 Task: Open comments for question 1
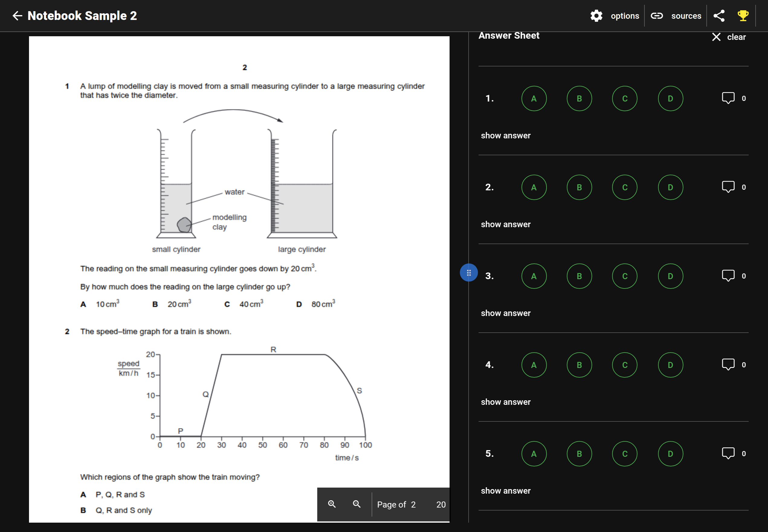pyautogui.click(x=728, y=98)
